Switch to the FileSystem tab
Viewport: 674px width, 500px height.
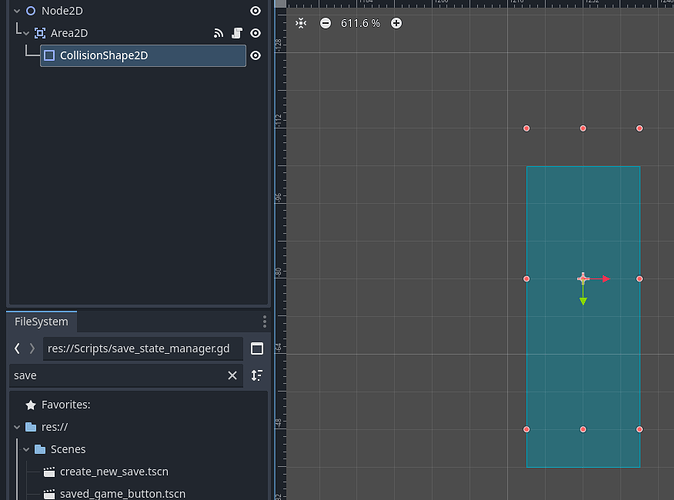(41, 322)
